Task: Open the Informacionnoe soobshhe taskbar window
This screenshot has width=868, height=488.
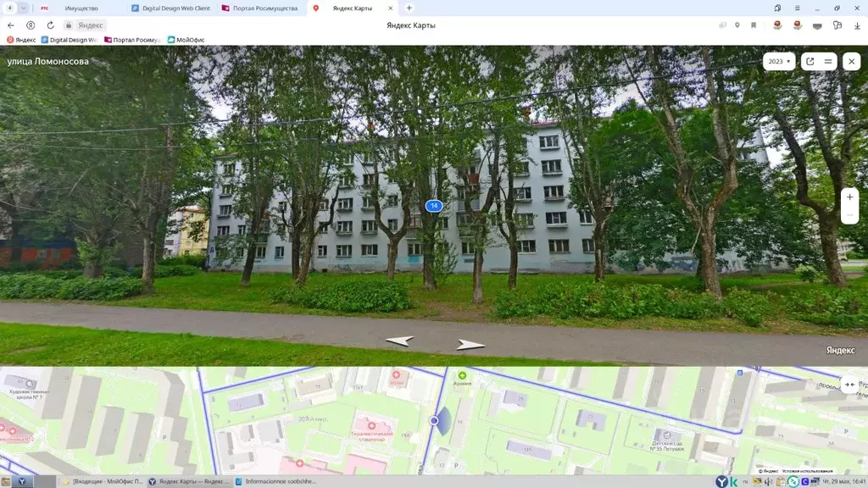Action: (x=275, y=481)
